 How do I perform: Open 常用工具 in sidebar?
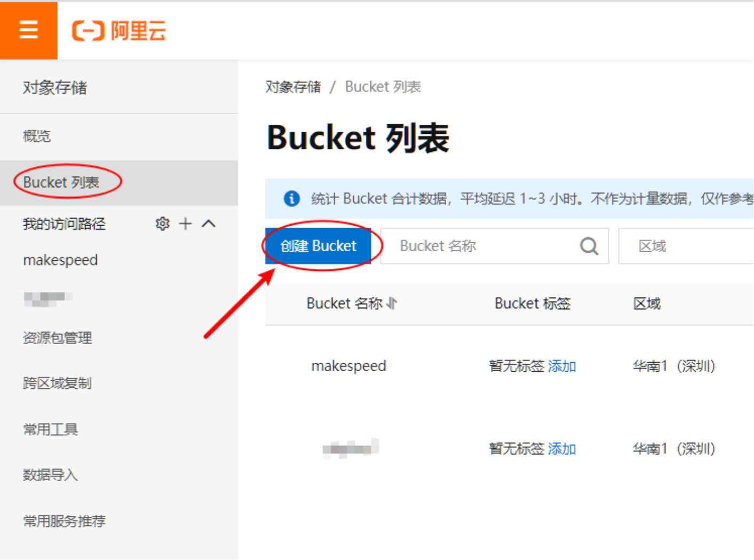[x=51, y=429]
